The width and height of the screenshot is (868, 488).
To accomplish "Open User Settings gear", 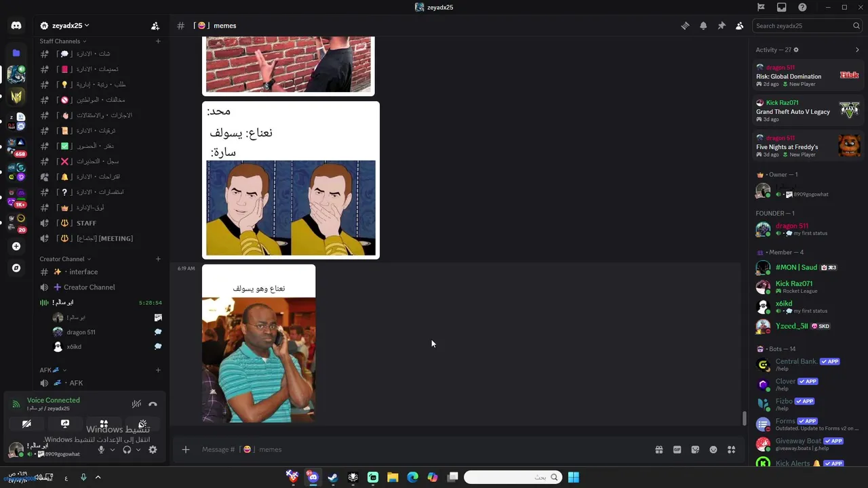I will [153, 449].
